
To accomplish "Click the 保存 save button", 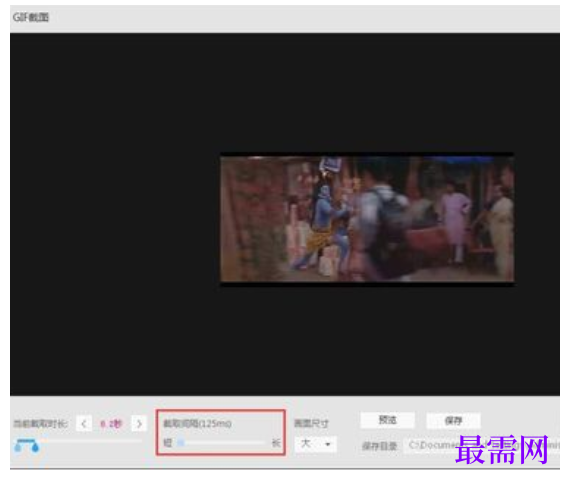I will tap(453, 421).
